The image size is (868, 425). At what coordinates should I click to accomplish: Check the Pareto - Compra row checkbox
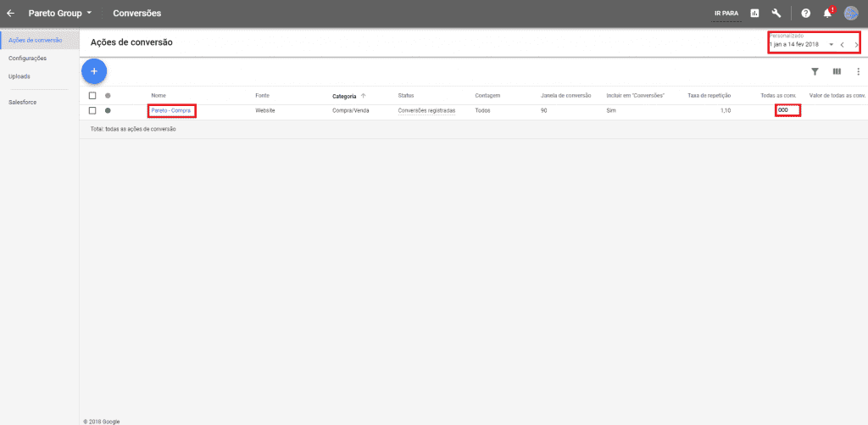(92, 110)
